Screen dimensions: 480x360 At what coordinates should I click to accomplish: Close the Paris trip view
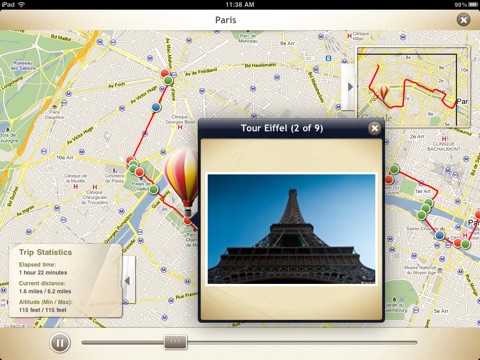pos(463,20)
